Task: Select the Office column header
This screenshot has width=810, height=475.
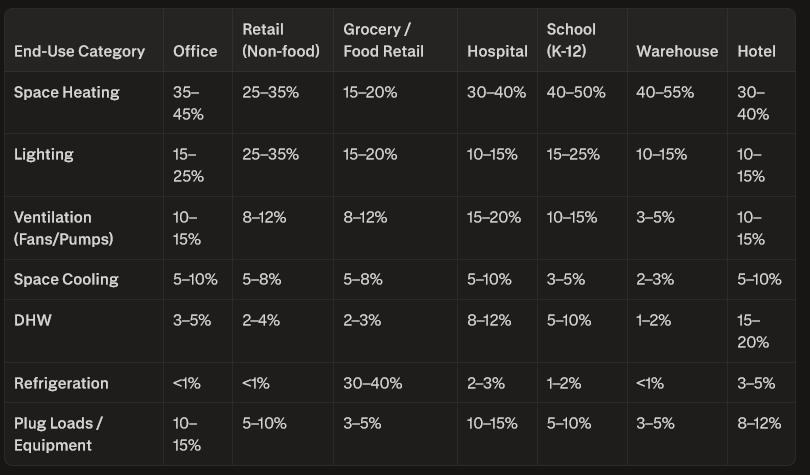Action: click(x=195, y=51)
